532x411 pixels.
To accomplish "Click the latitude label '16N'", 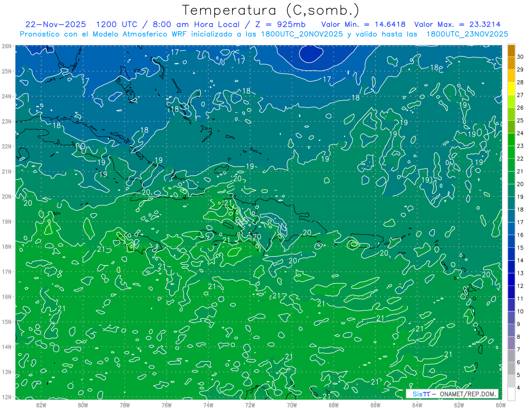I will [x=6, y=297].
